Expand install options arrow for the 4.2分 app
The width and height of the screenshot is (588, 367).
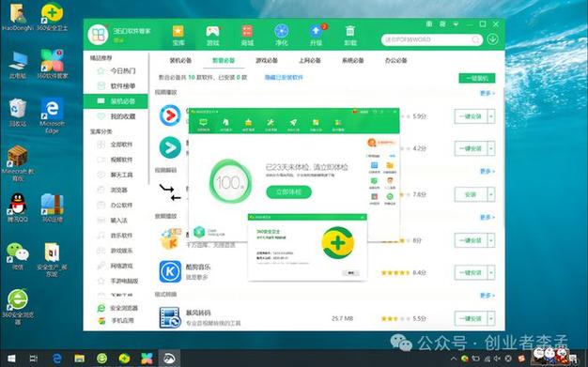tap(491, 148)
